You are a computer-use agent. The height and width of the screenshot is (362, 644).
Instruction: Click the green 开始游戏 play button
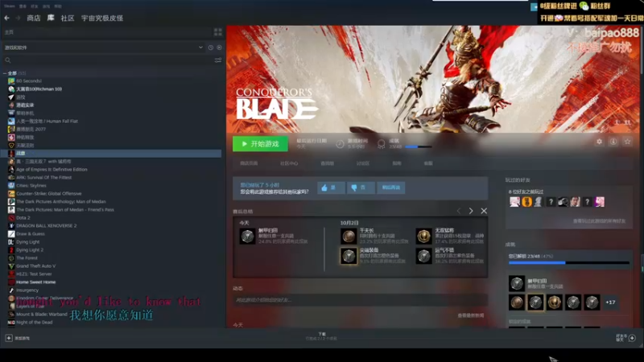pyautogui.click(x=260, y=144)
